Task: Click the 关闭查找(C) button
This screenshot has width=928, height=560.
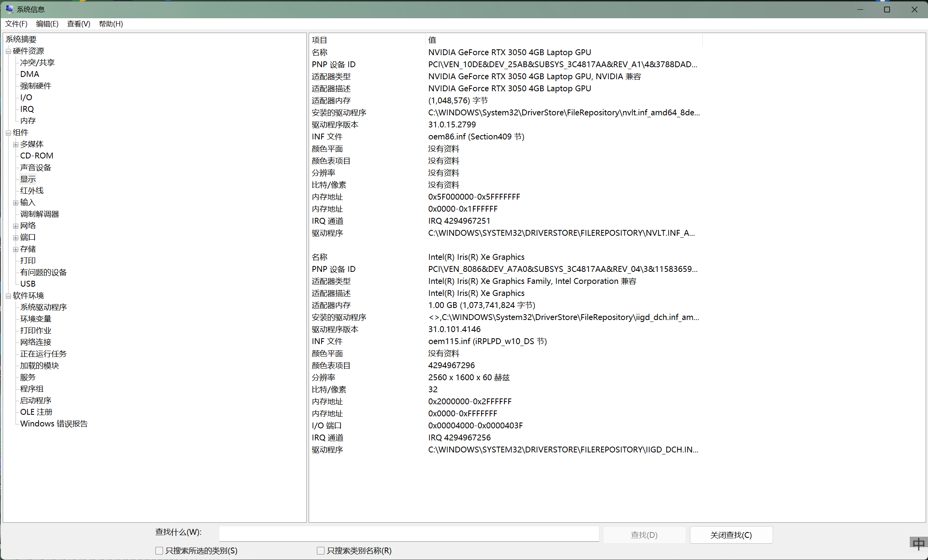Action: pyautogui.click(x=731, y=535)
